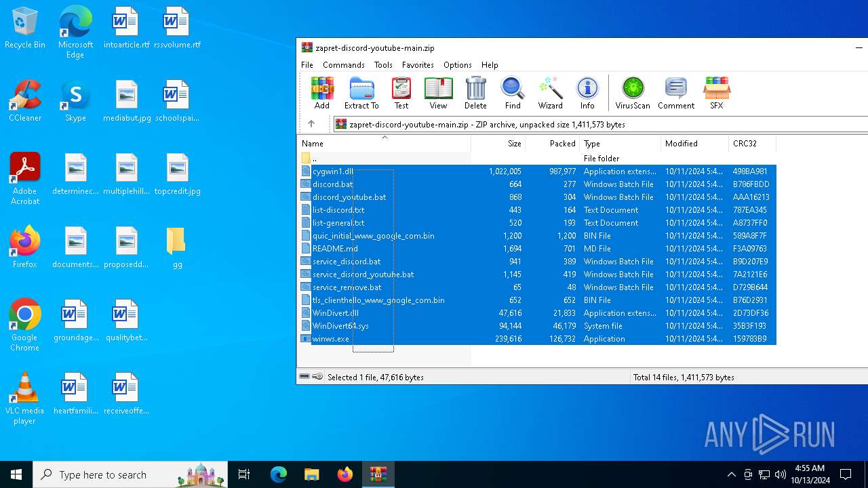Sort by the CRC32 column header
The image size is (868, 488).
pyautogui.click(x=753, y=144)
